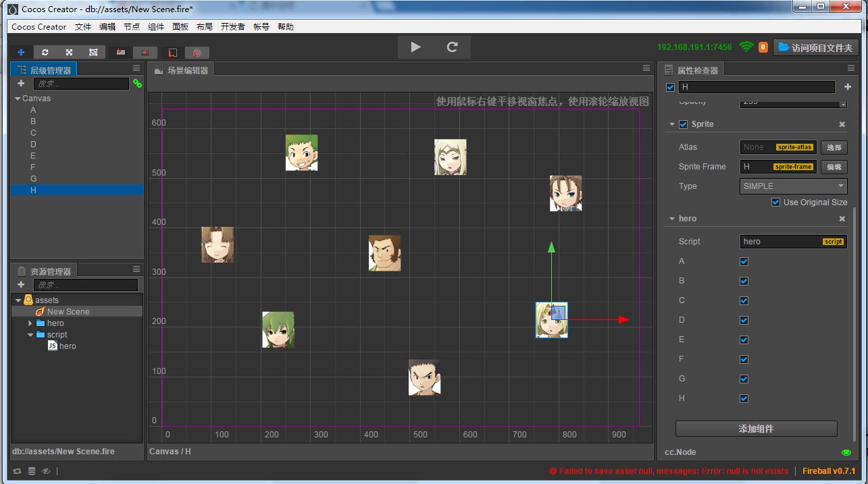Remove the hero component with X
The image size is (868, 484).
pos(842,219)
